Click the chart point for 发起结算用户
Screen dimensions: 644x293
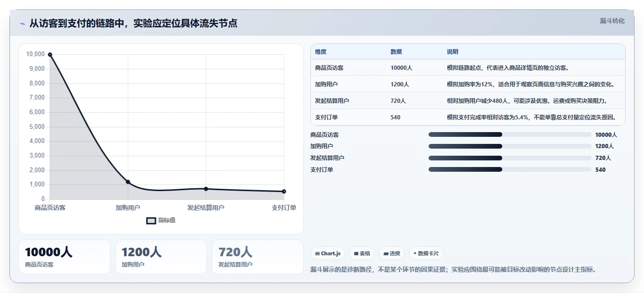(206, 189)
